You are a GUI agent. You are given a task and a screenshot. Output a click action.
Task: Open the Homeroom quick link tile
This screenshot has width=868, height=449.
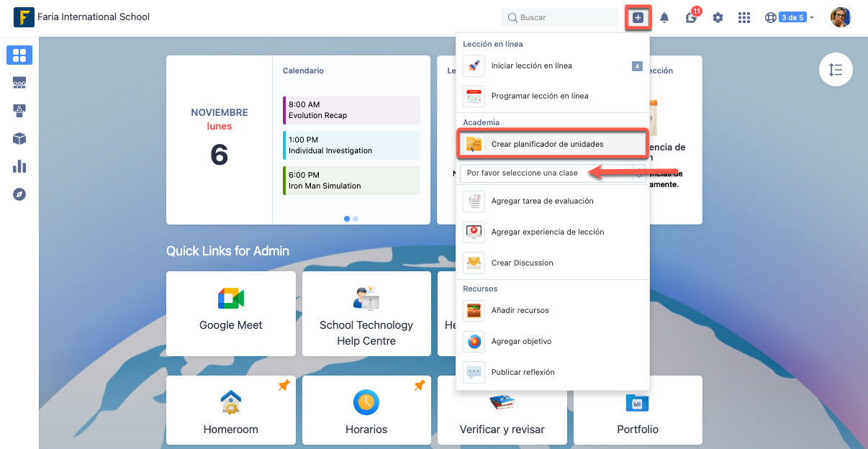[230, 410]
